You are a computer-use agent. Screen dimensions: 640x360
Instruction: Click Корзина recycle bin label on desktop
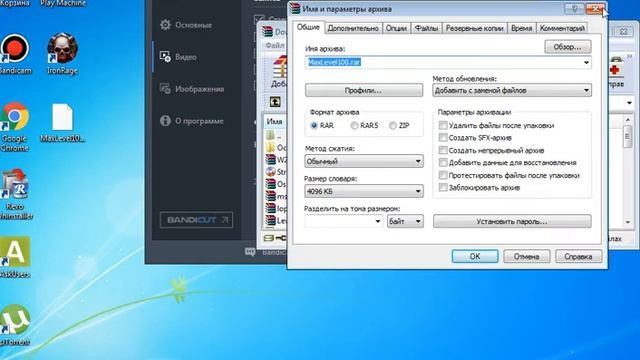15,3
